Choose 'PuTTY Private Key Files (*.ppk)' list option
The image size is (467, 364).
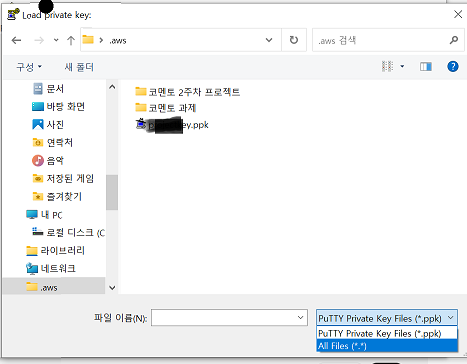coord(387,333)
